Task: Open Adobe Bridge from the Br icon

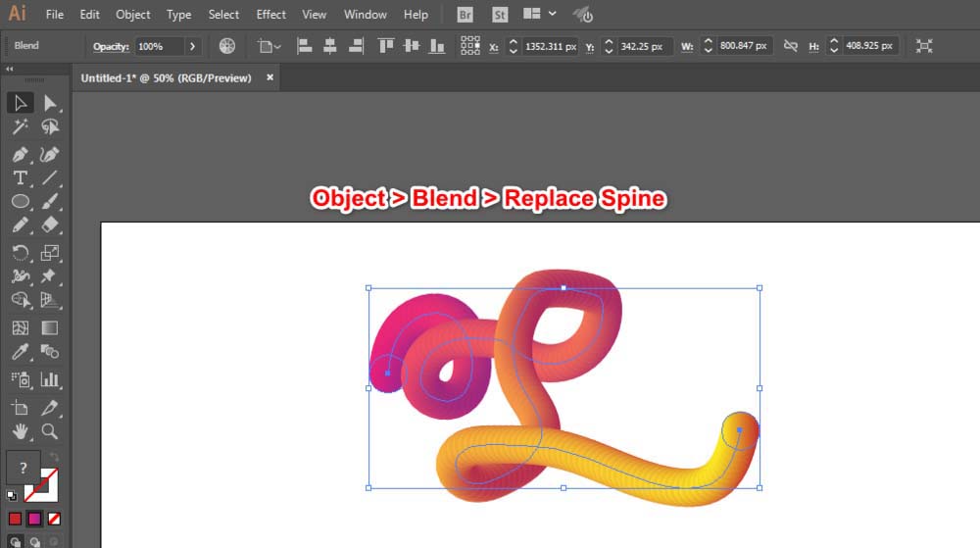Action: 465,15
